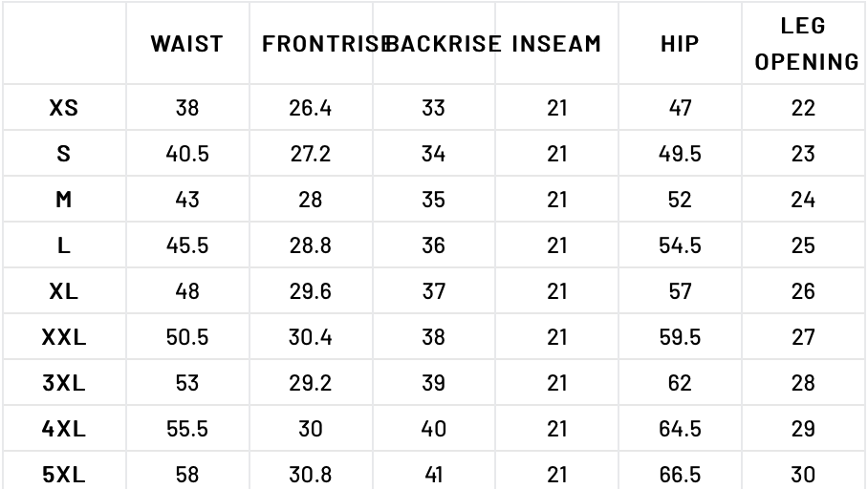The image size is (868, 489).
Task: Select the XL size row label
Action: (x=63, y=291)
